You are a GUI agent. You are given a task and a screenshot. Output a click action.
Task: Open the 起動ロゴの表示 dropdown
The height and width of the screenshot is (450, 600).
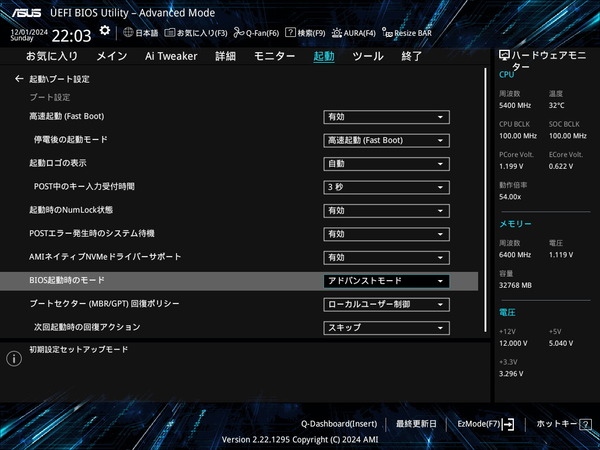[386, 164]
